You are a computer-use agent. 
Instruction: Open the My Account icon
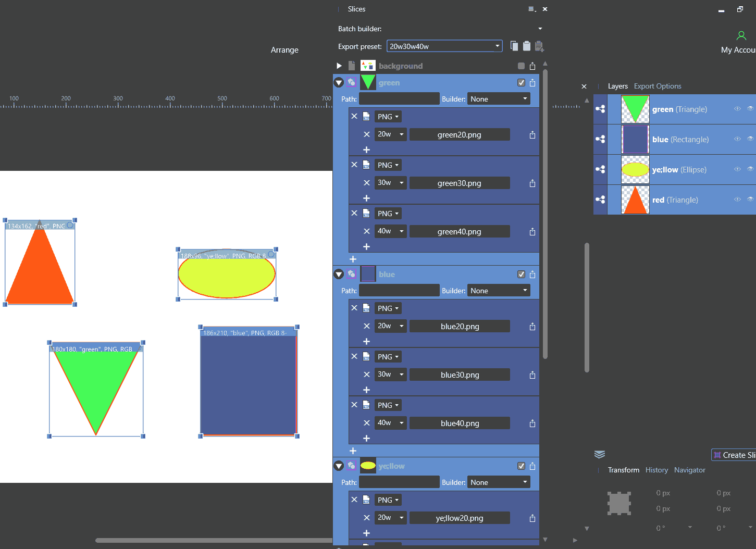(x=741, y=36)
